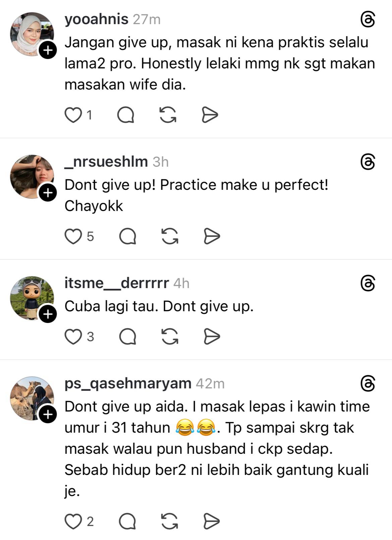The width and height of the screenshot is (392, 540).
Task: Like yooahnis's comment with heart icon
Action: [73, 115]
